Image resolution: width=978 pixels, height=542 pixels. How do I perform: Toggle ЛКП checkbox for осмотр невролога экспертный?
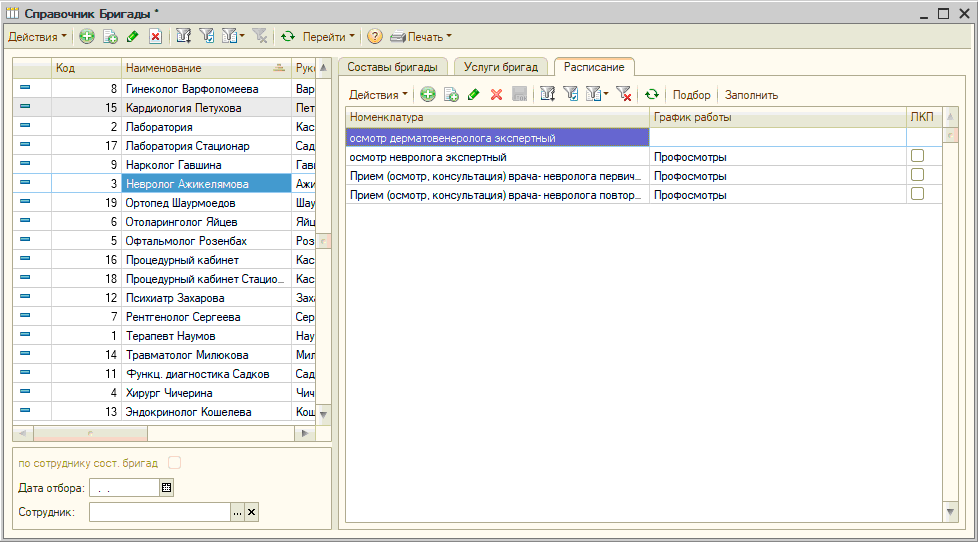[x=917, y=156]
